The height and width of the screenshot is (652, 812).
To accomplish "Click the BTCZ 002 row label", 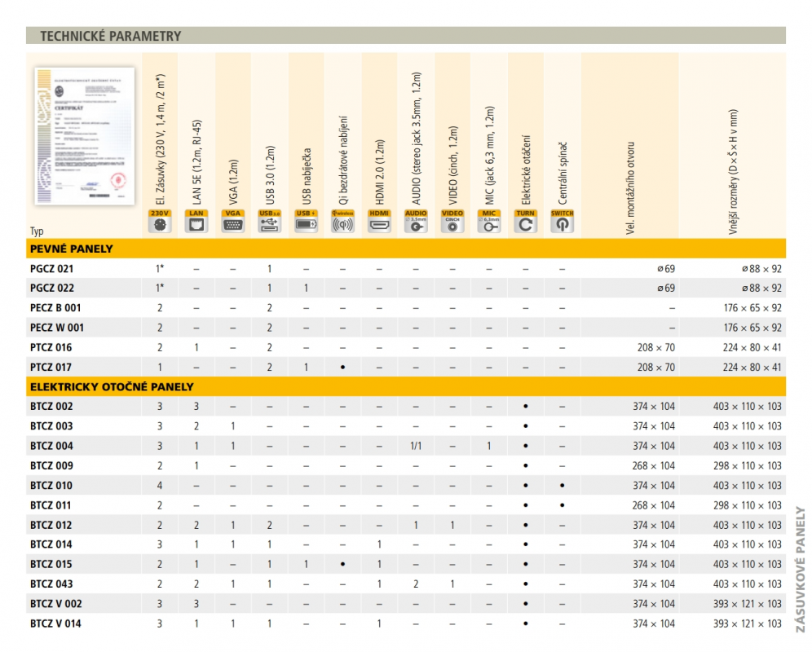I will tap(51, 407).
